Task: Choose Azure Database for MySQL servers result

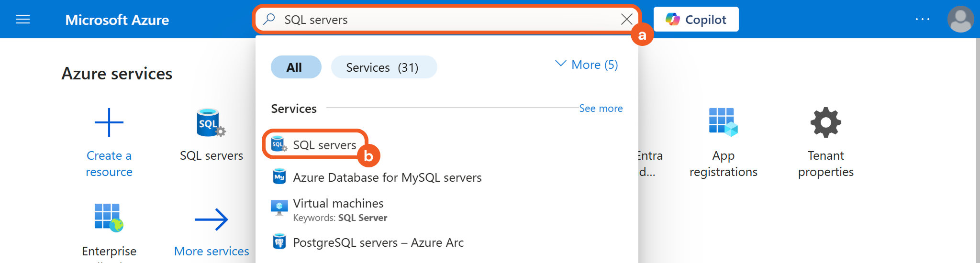Action: coord(387,177)
